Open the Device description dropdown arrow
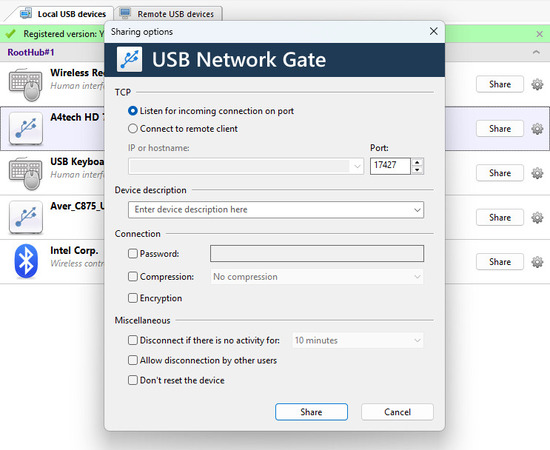 coord(417,210)
